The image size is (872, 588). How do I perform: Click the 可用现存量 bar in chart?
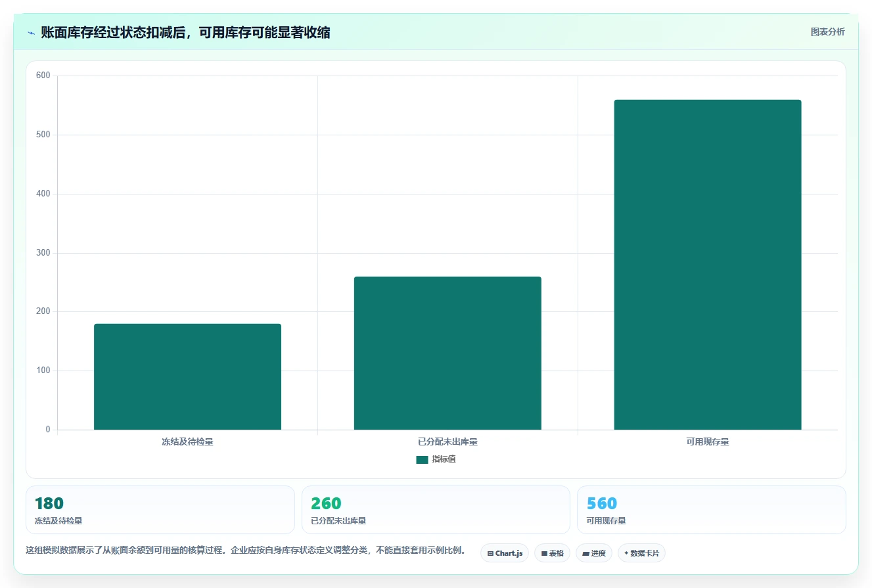point(708,265)
